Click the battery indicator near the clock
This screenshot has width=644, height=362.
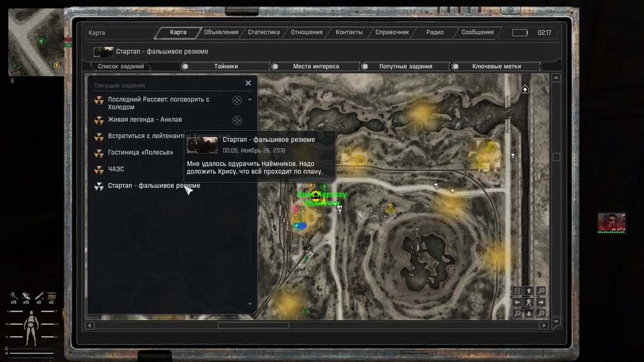pos(520,32)
